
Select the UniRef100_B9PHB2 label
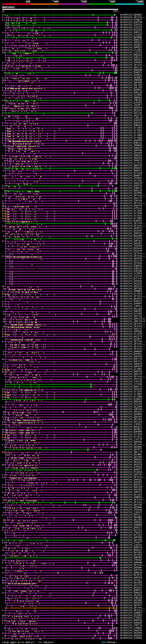(x=131, y=557)
